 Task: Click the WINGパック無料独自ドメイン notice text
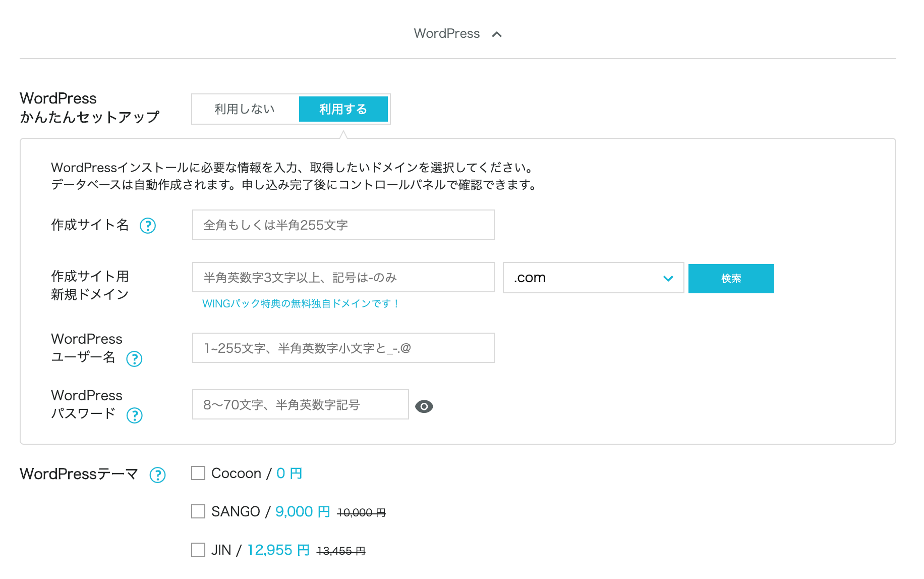[x=301, y=304]
